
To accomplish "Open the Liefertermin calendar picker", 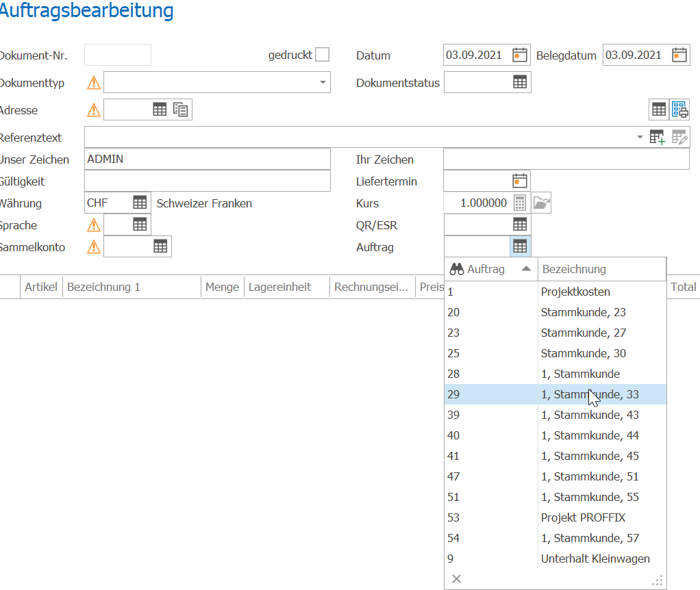I will [x=520, y=181].
